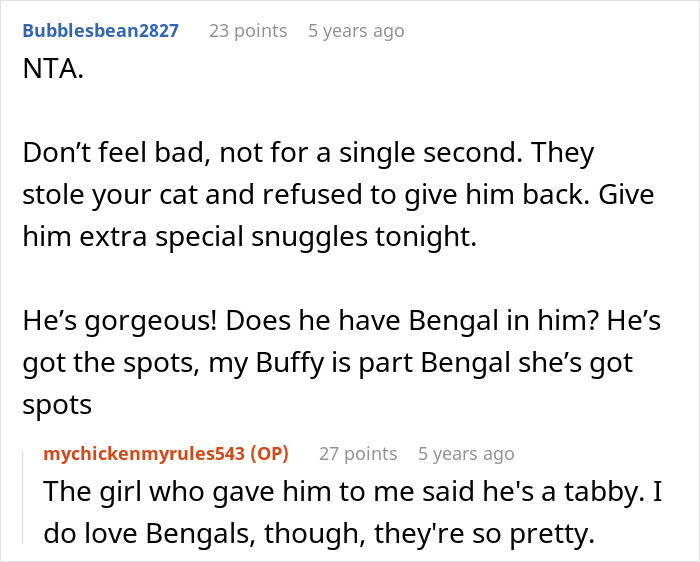Viewport: 700px width, 562px height.
Task: Click the 27 points score label
Action: tap(357, 454)
